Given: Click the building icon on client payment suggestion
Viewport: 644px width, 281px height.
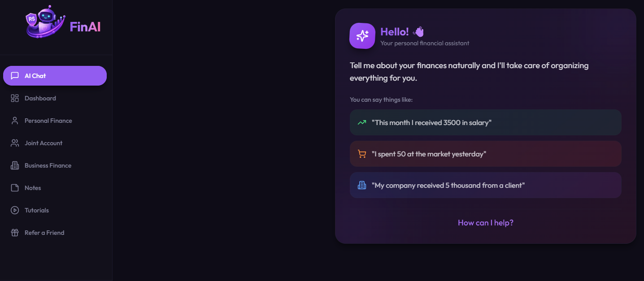Looking at the screenshot, I should tap(361, 185).
